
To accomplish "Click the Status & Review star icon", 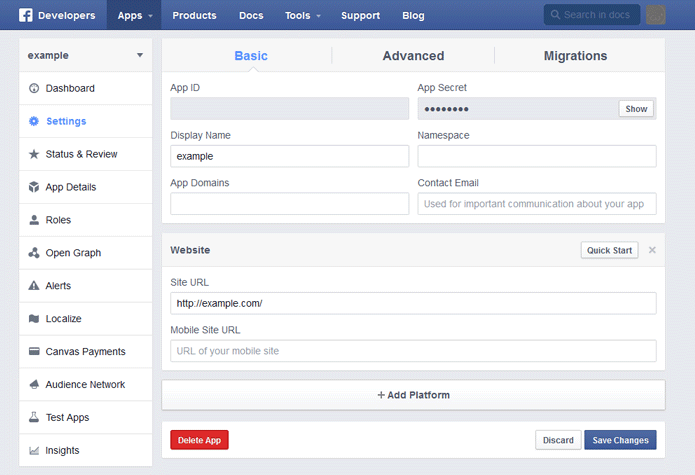I will click(x=34, y=154).
